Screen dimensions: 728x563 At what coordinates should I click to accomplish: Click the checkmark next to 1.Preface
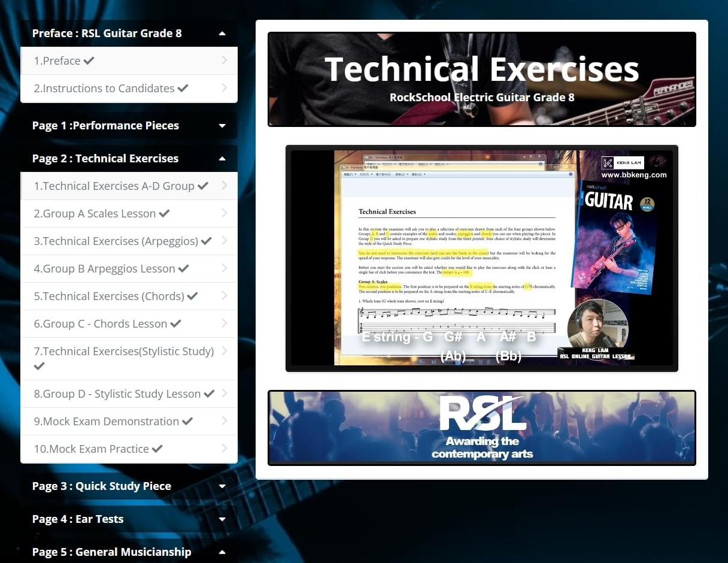[x=89, y=60]
